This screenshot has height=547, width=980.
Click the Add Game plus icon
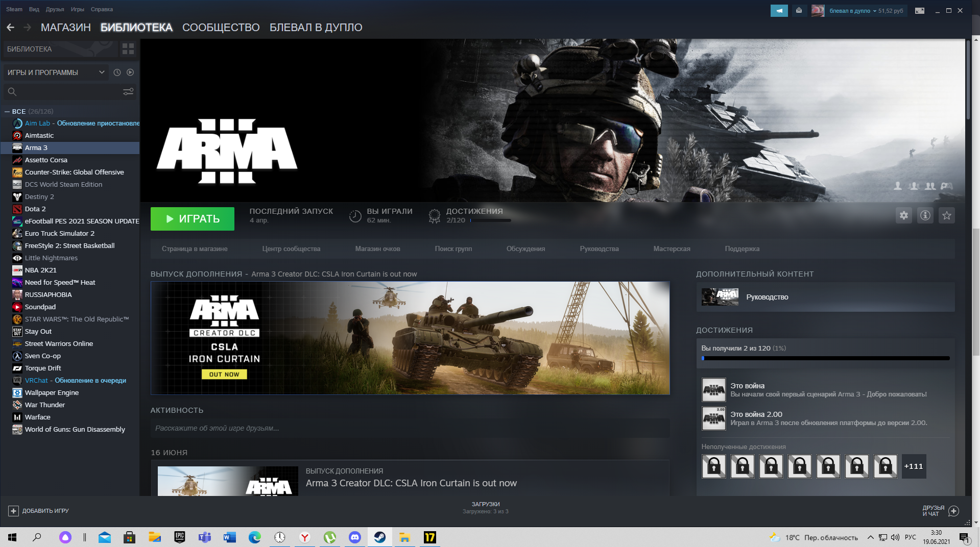click(x=13, y=511)
